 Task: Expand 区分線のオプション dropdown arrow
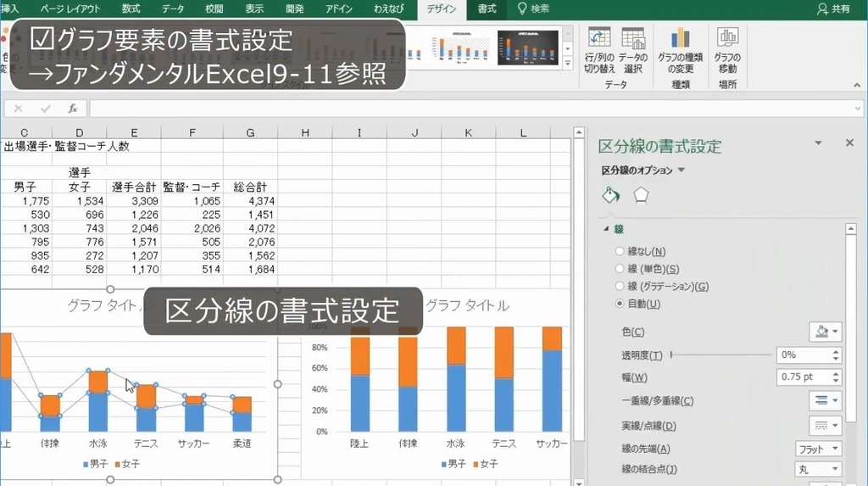[x=682, y=170]
